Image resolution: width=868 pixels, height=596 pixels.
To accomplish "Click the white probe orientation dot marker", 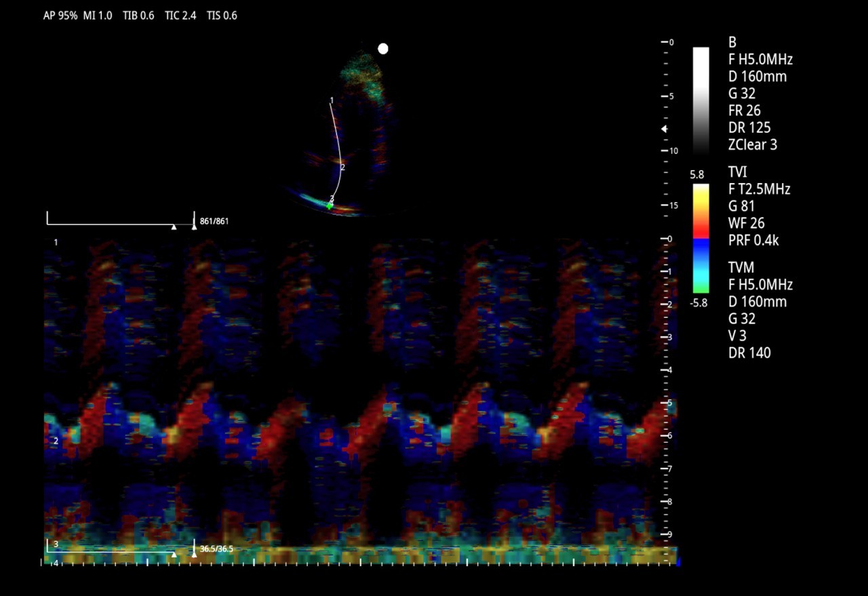I will [383, 49].
